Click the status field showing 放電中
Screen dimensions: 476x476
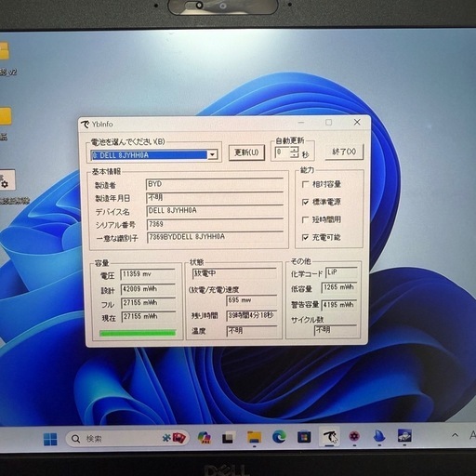click(x=234, y=273)
